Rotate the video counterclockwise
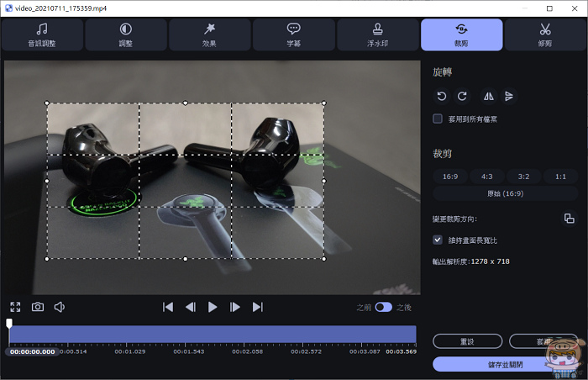This screenshot has height=380, width=588. [x=442, y=96]
